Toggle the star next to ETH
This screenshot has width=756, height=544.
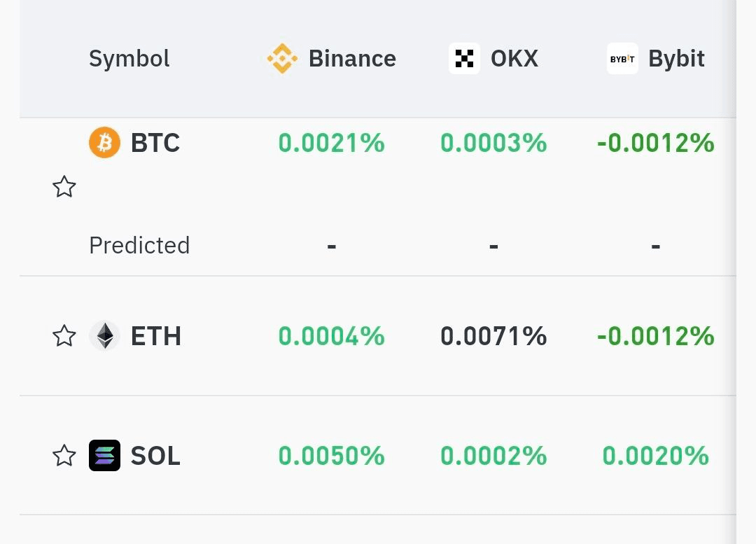[x=64, y=335]
